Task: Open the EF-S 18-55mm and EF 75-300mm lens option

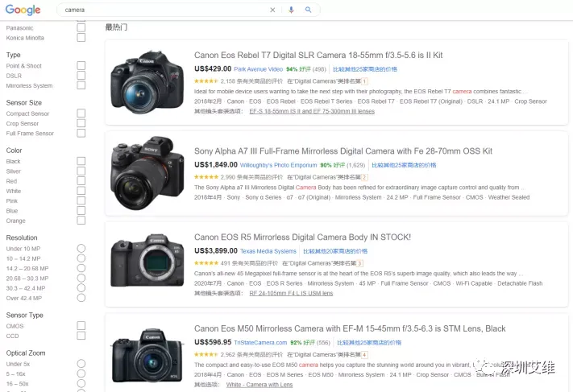Action: (x=312, y=111)
